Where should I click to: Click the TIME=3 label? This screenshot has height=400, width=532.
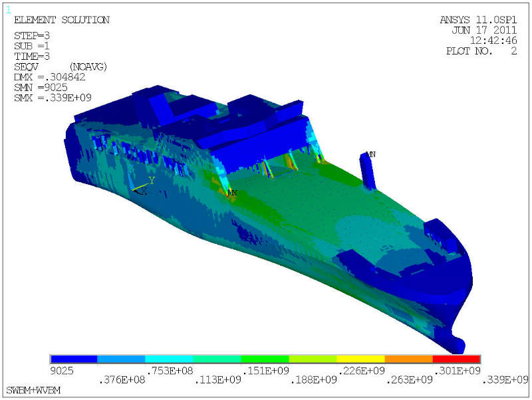pos(32,56)
